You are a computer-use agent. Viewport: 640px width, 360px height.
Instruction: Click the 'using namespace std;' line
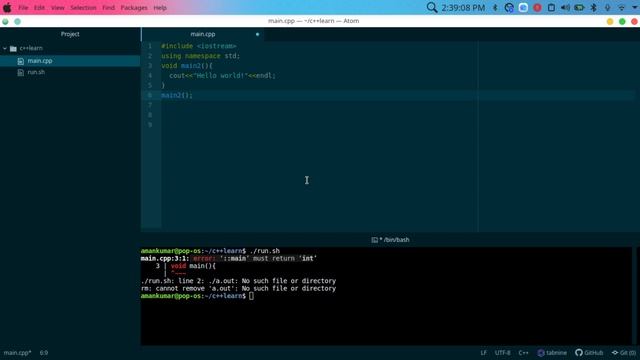coord(200,56)
